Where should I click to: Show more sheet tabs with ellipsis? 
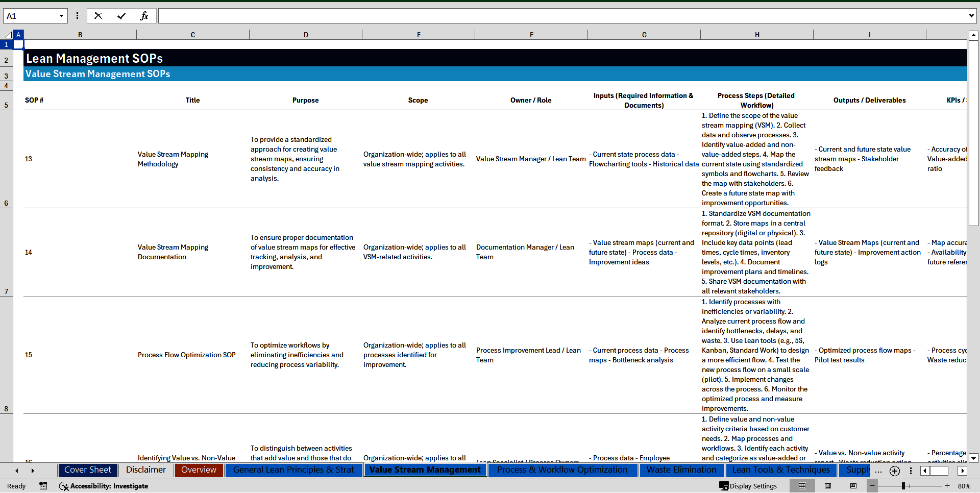coord(878,471)
